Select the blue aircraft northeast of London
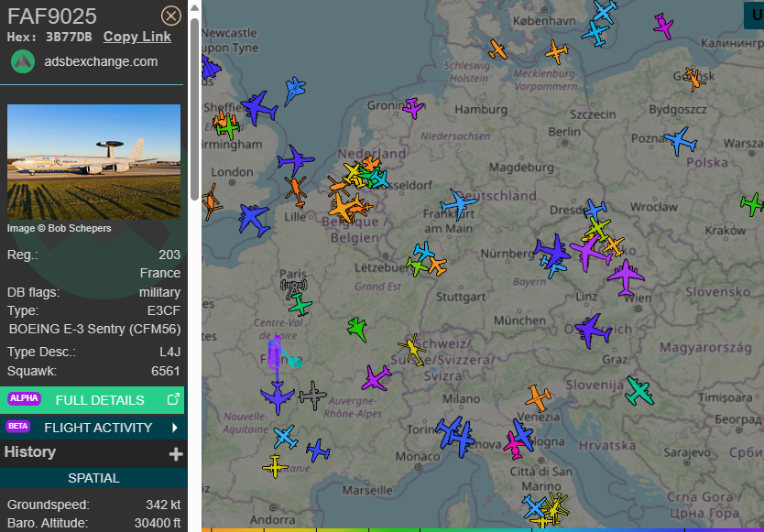This screenshot has height=532, width=764. 296,160
